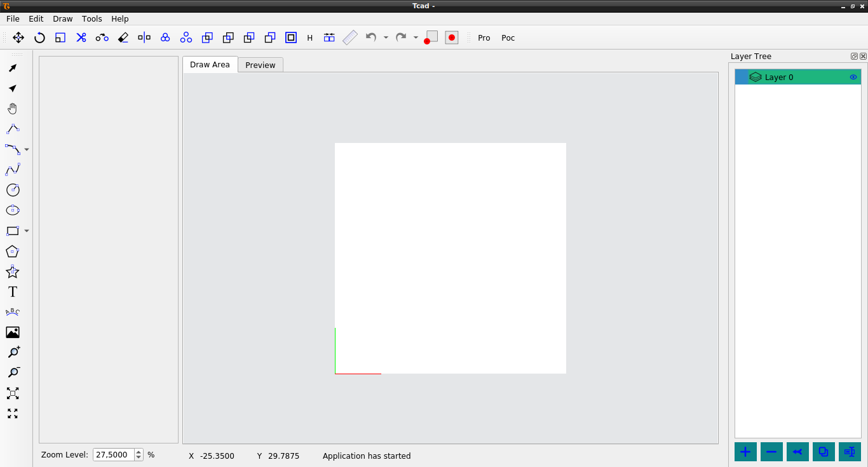Click the zoom out magnifier
Image resolution: width=868 pixels, height=467 pixels.
coord(13,373)
